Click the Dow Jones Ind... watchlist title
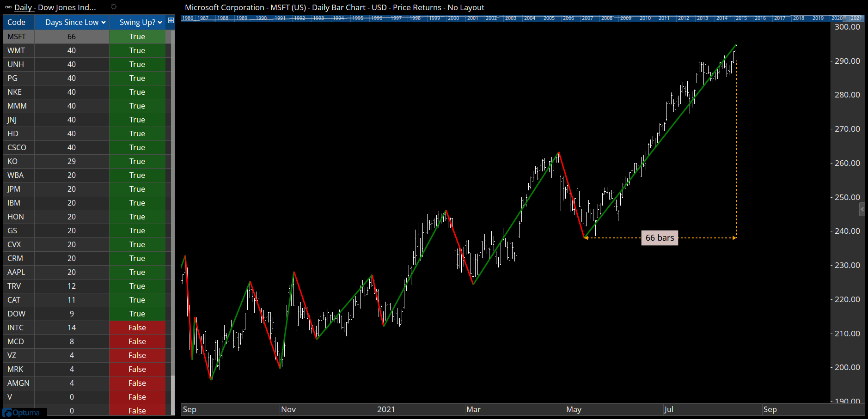The image size is (868, 419). (67, 7)
